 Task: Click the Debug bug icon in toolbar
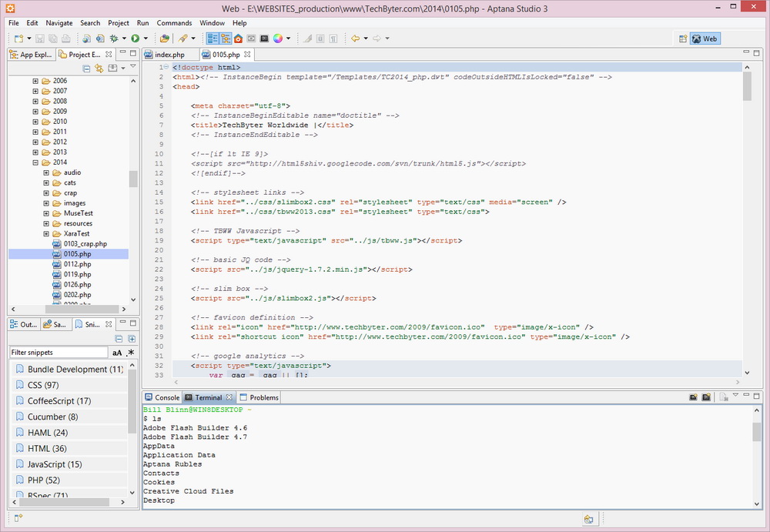[114, 38]
